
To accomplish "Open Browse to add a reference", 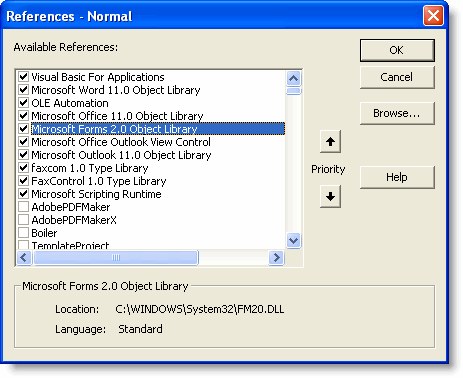I will coord(397,113).
